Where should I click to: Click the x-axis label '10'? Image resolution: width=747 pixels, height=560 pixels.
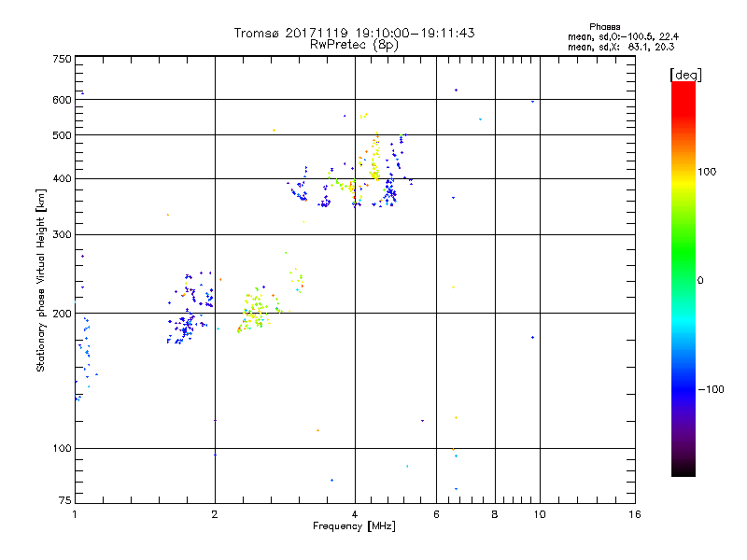(540, 514)
